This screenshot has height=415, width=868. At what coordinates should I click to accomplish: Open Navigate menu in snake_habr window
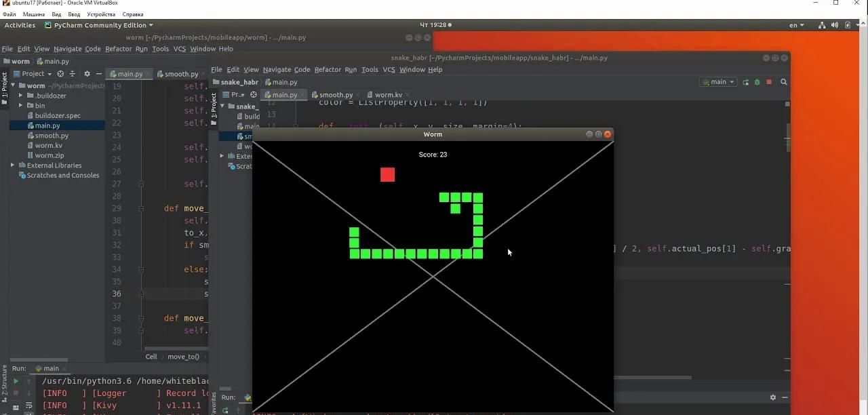click(277, 69)
